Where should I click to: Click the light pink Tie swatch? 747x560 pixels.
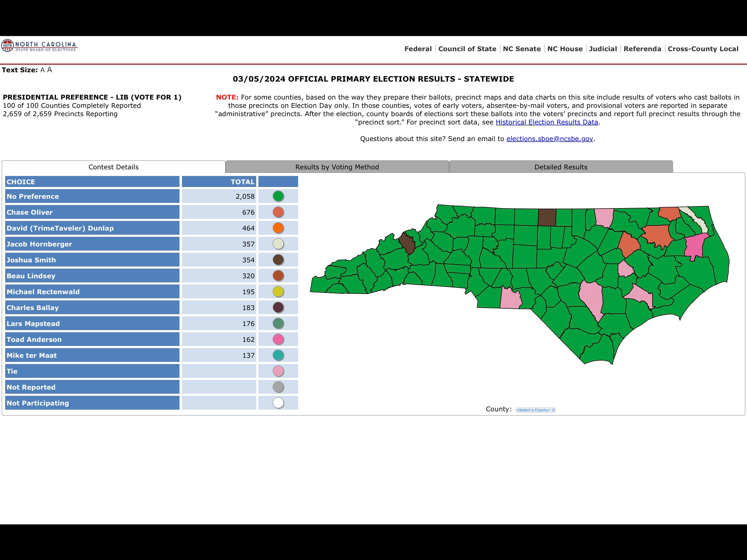[x=278, y=371]
